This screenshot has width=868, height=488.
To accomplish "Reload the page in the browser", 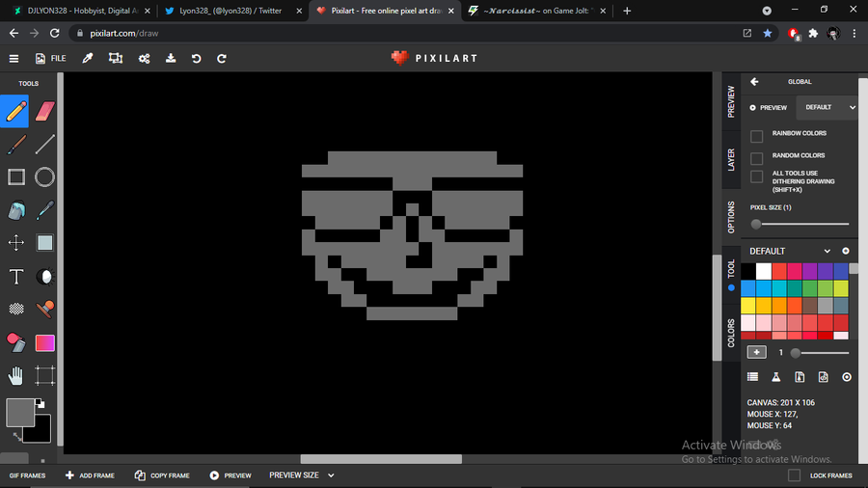I will 54,33.
